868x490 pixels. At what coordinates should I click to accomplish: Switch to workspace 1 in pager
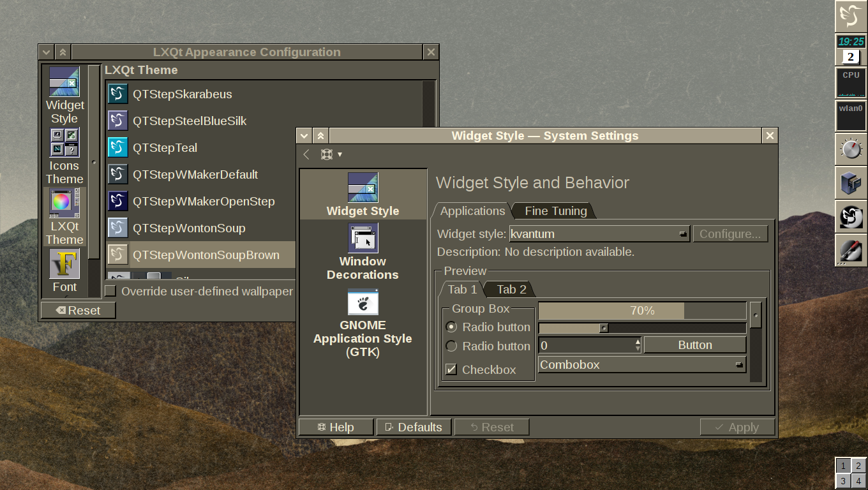click(843, 466)
